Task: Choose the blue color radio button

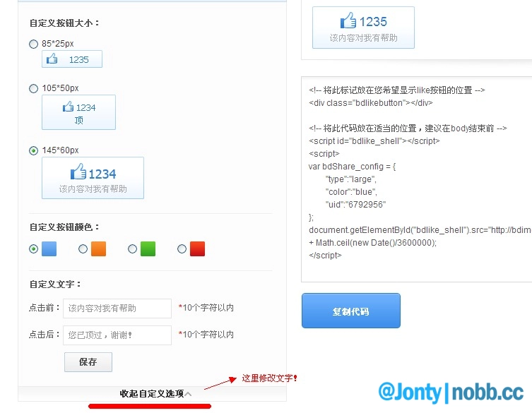Action: click(33, 249)
